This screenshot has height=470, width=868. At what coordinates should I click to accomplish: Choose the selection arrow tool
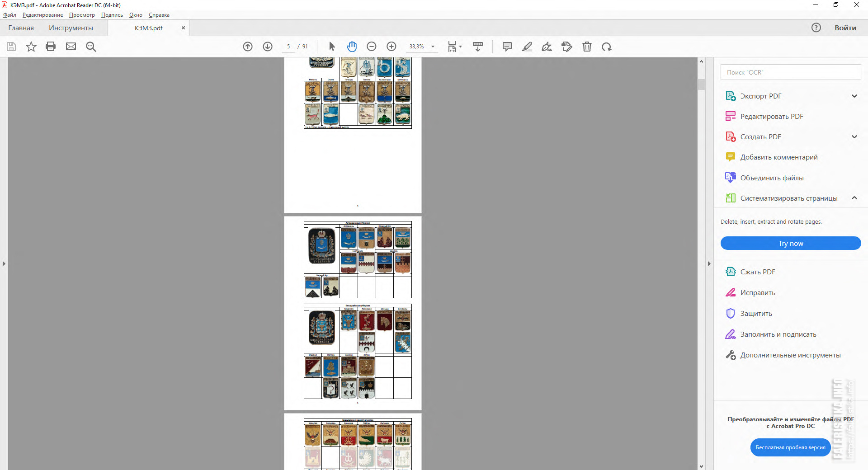tap(332, 47)
